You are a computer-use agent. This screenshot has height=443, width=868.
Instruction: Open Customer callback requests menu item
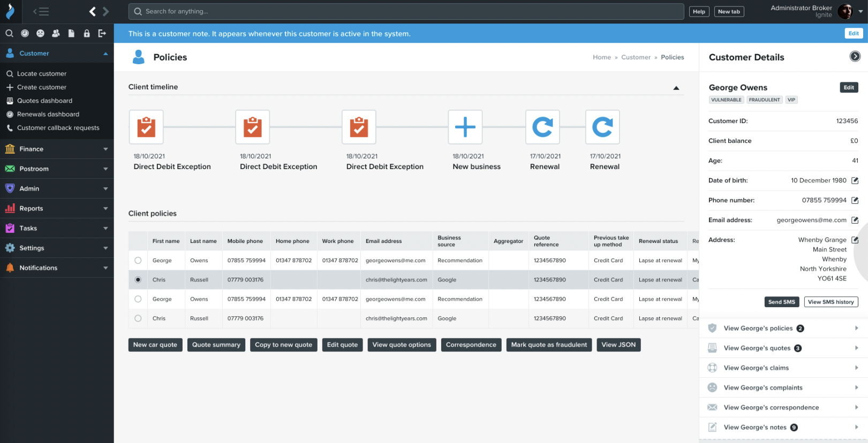point(57,128)
